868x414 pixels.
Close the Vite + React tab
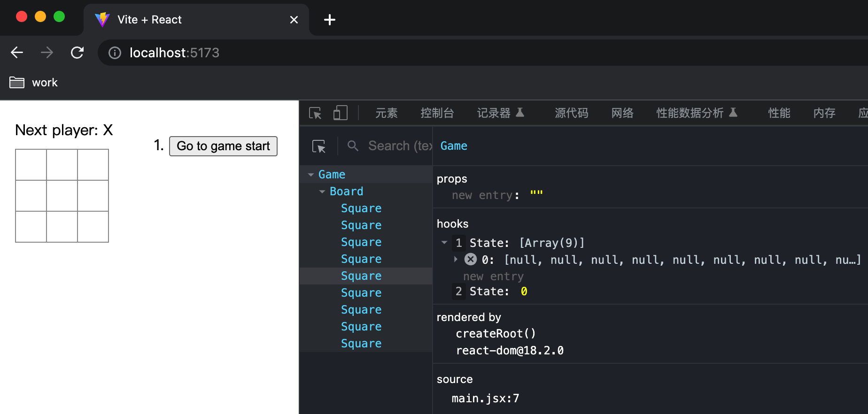294,20
